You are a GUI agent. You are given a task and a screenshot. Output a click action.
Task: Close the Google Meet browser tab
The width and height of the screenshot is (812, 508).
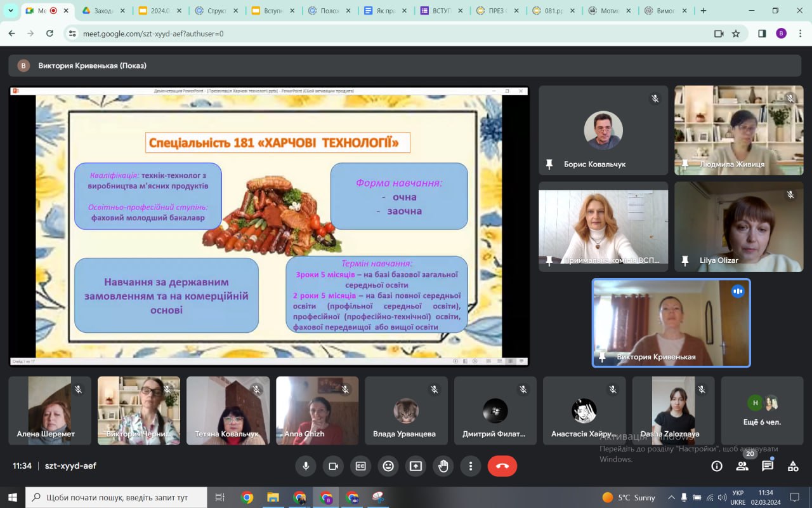[67, 11]
